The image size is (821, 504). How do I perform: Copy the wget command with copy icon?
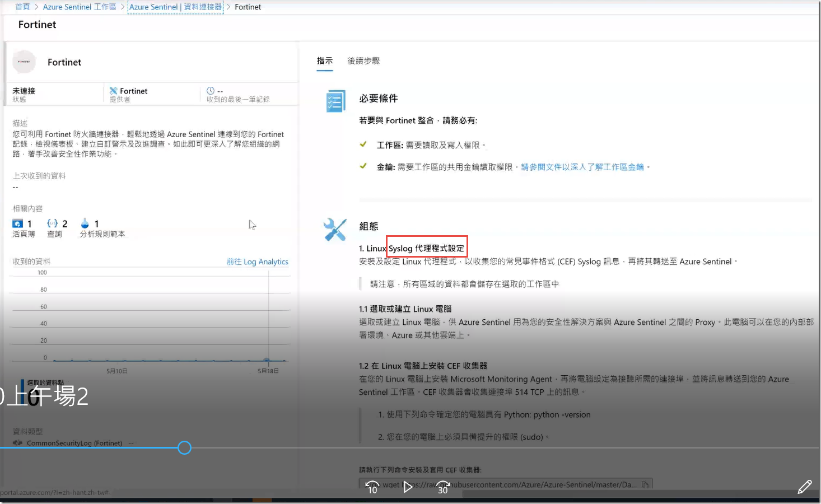pos(645,484)
